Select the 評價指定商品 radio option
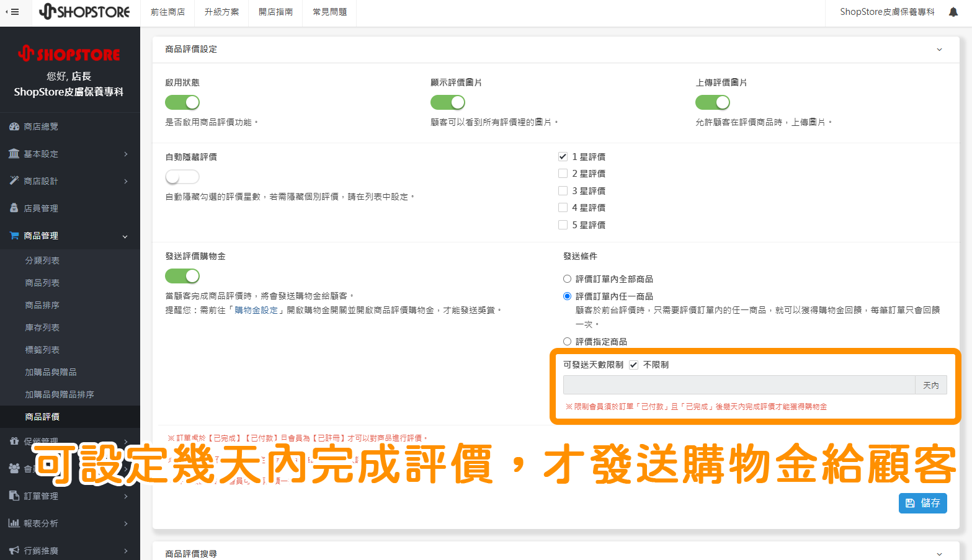Viewport: 972px width, 560px height. [567, 342]
